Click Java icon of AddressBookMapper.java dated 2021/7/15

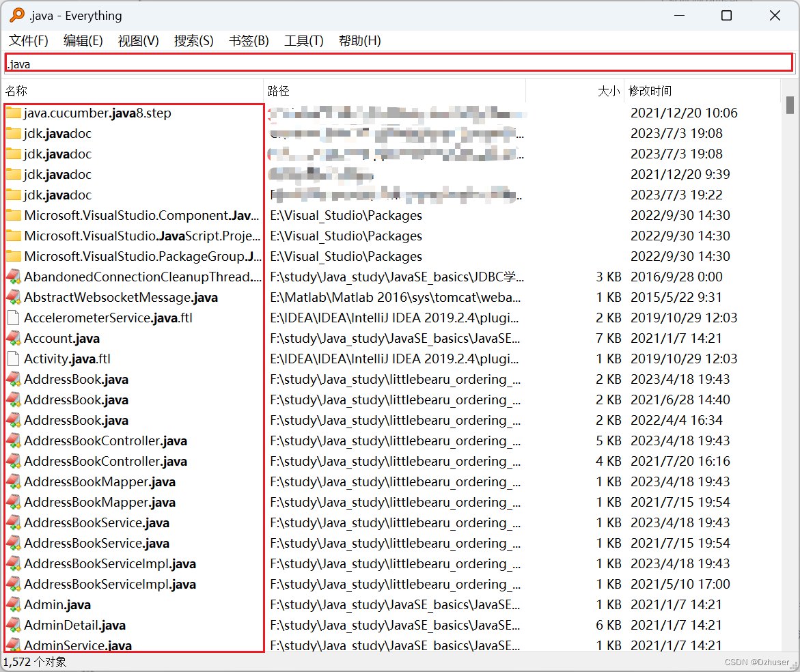(x=14, y=502)
